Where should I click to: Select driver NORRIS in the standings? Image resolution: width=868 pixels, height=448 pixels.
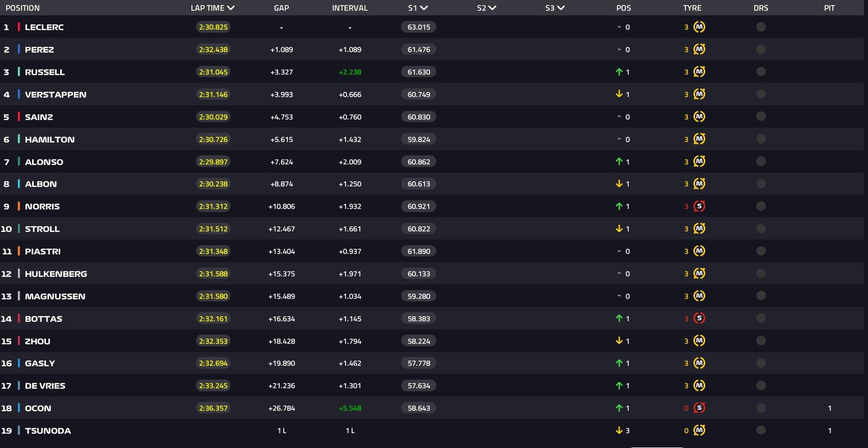[x=42, y=206]
